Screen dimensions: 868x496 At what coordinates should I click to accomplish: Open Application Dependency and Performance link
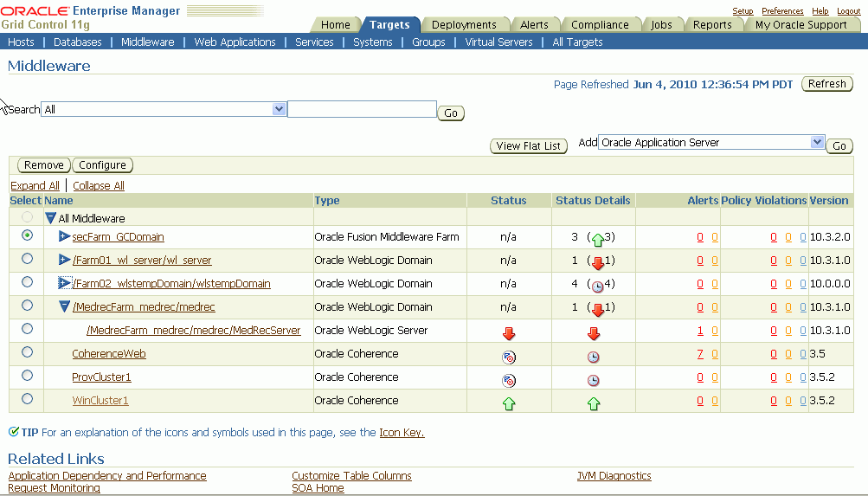point(107,475)
